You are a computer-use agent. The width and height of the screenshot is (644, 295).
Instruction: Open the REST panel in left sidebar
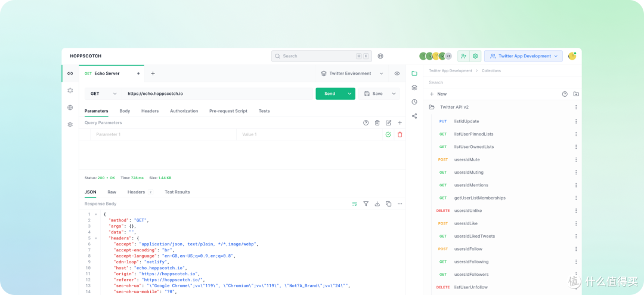click(x=70, y=73)
